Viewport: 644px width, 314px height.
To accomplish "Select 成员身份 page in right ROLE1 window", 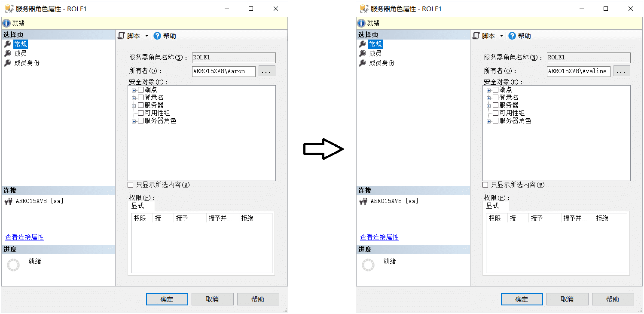I will click(382, 63).
